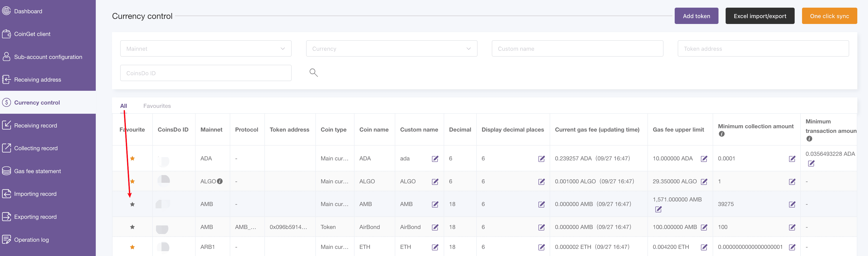The width and height of the screenshot is (868, 256).
Task: Click the search magnifier icon
Action: (x=313, y=72)
